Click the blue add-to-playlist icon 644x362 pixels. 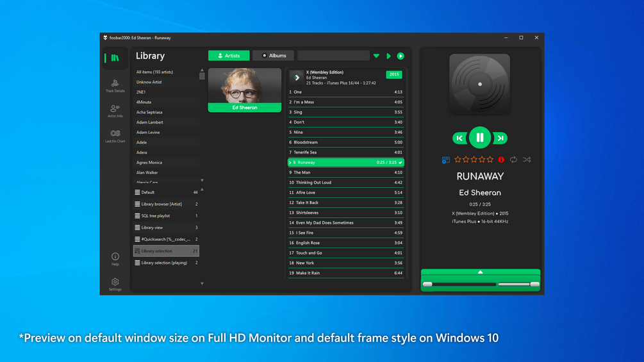coord(445,160)
